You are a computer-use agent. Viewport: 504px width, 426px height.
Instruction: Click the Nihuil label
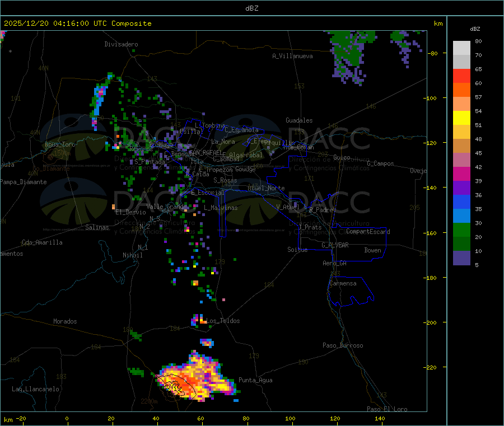coord(133,255)
